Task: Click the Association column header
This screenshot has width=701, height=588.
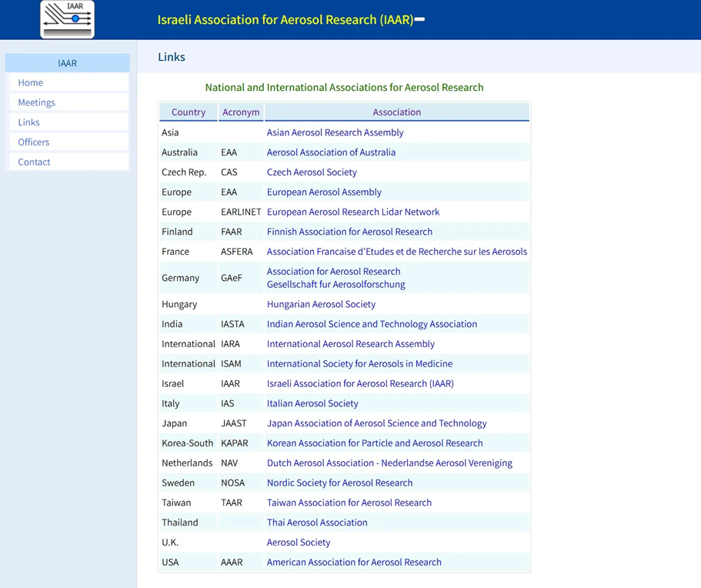Action: [x=397, y=112]
